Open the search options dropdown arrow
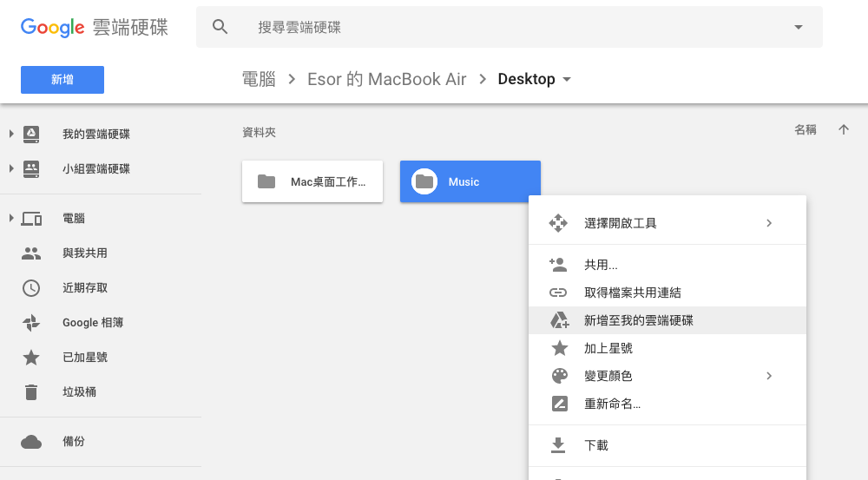Viewport: 868px width, 480px height. coord(799,27)
